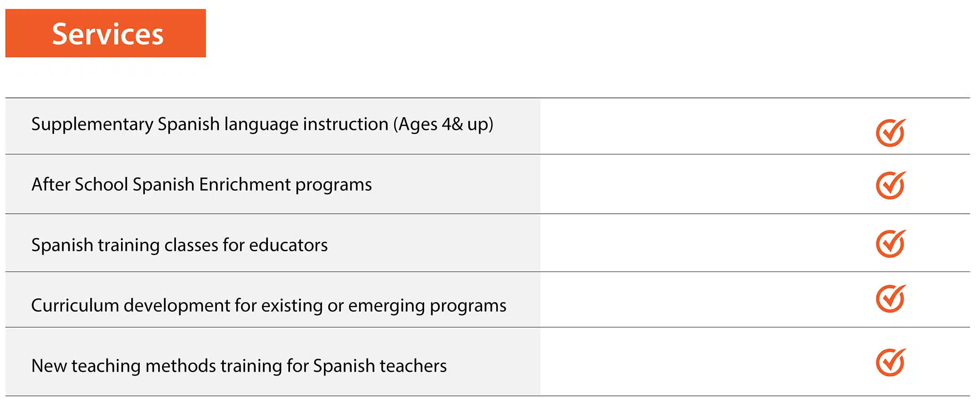Click the orange Services header banner

point(105,33)
